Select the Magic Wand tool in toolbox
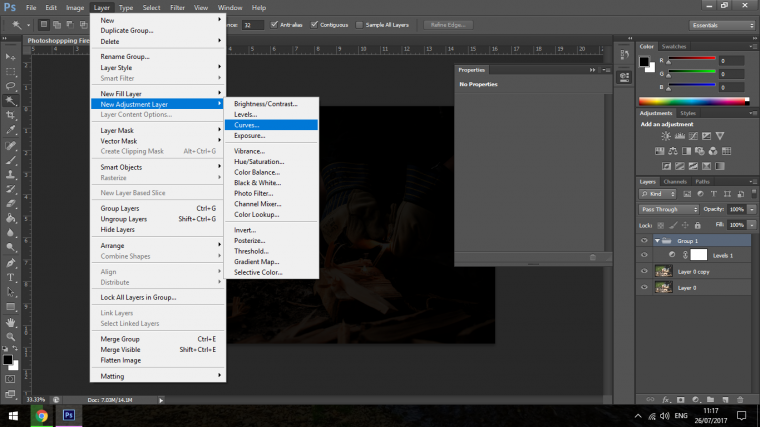The image size is (760, 427). 10,101
